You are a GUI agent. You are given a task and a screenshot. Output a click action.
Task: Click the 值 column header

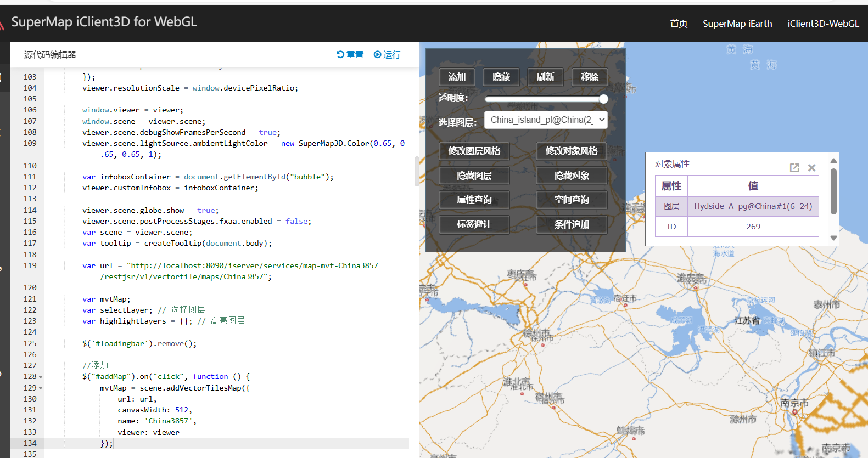(x=753, y=186)
